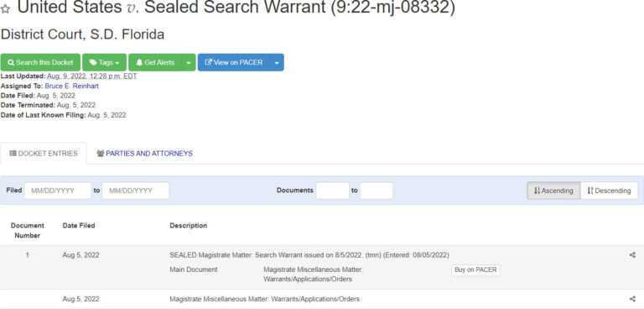Click Description column header

click(189, 226)
